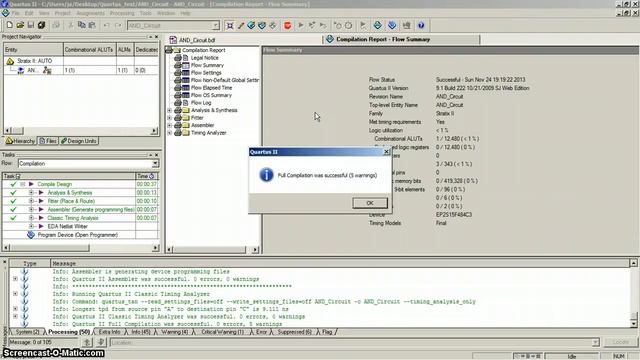Click the Locate button in message bar
Viewport: 640px width, 360px height.
point(620,342)
